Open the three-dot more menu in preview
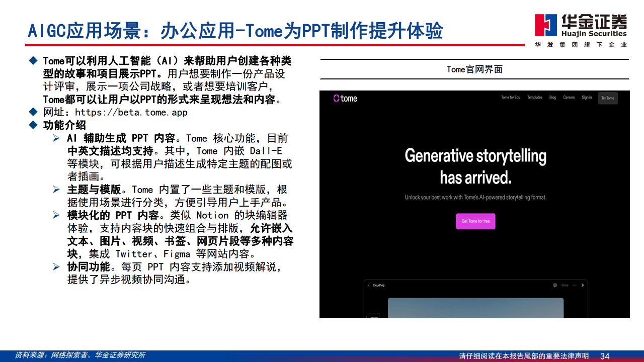 pyautogui.click(x=575, y=285)
